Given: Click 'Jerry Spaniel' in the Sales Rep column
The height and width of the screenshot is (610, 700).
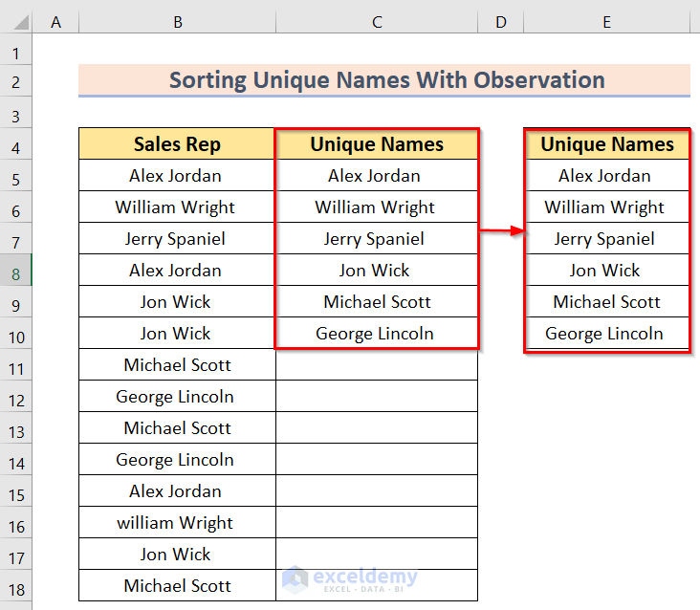Looking at the screenshot, I should tap(177, 239).
